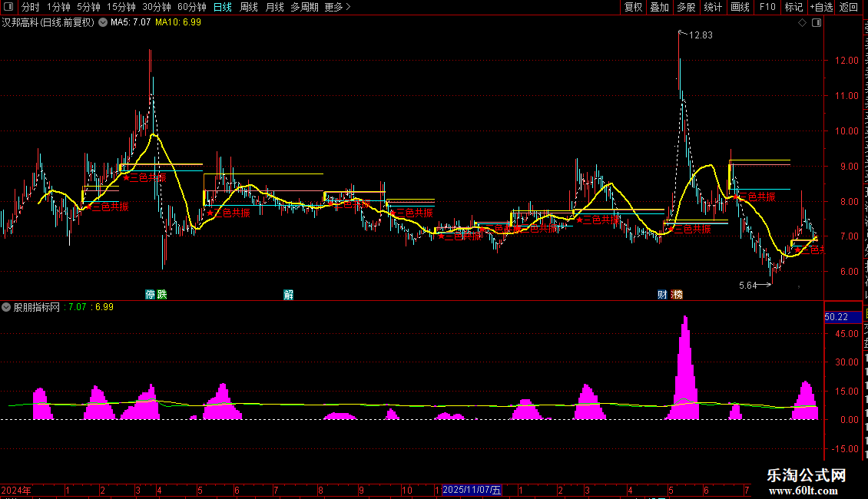
Task: Open the 多周期 multi-period view
Action: click(304, 7)
